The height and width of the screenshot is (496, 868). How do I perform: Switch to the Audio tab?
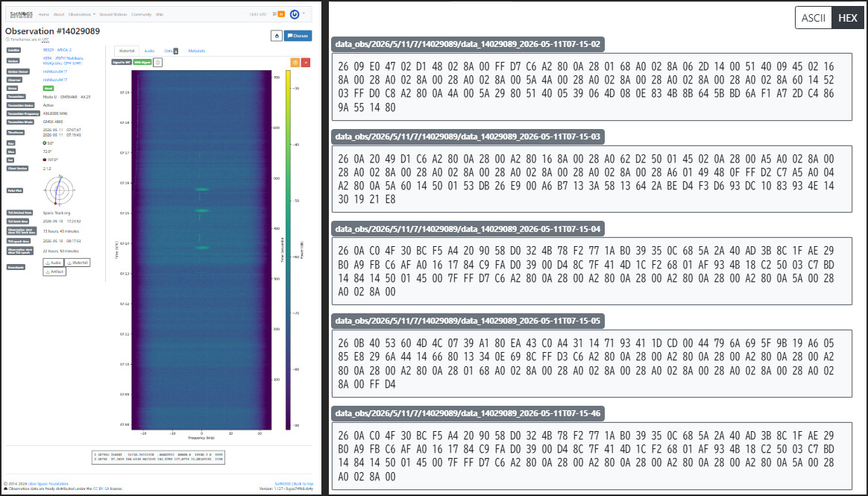point(149,51)
